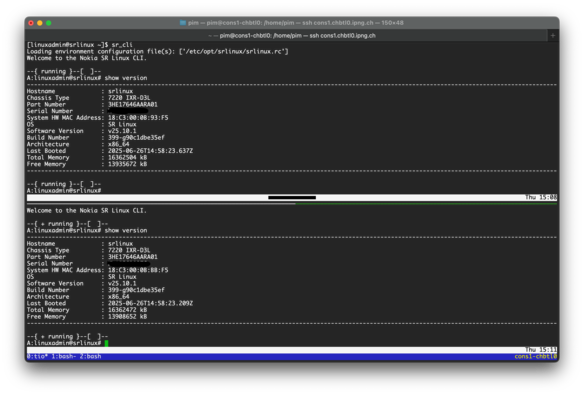The width and height of the screenshot is (584, 395).
Task: Click boot timestamp ending in 23.637Z
Action: (150, 151)
